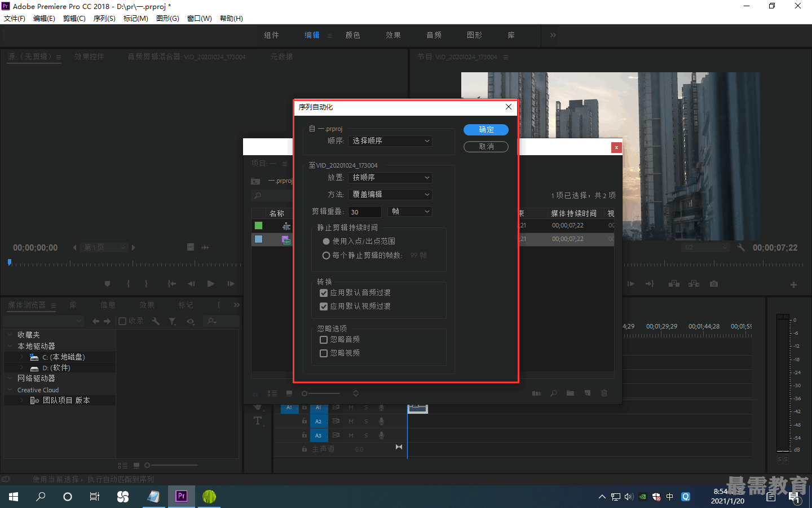Open Source monitor page dropdown 第1页
The width and height of the screenshot is (812, 508).
[x=104, y=247]
